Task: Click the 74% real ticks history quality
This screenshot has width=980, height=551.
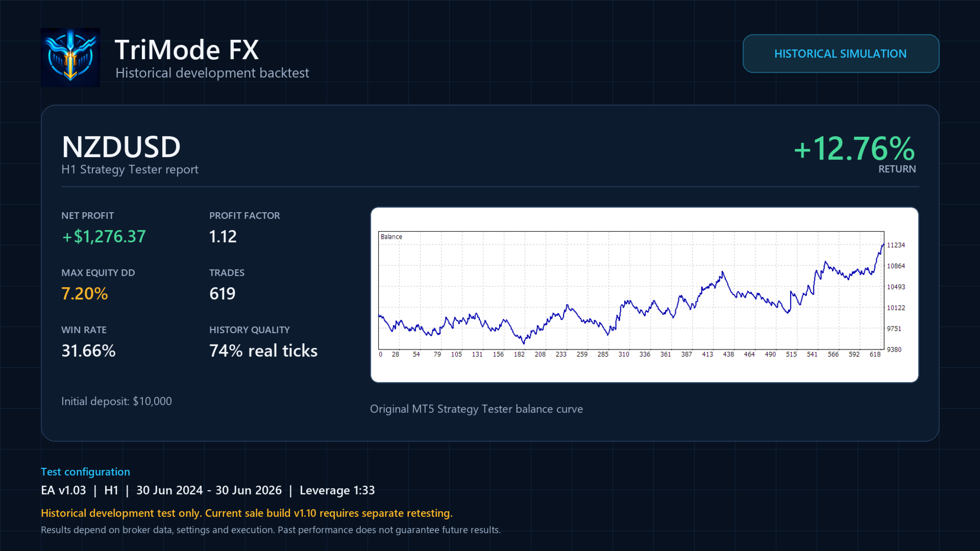Action: pos(263,350)
